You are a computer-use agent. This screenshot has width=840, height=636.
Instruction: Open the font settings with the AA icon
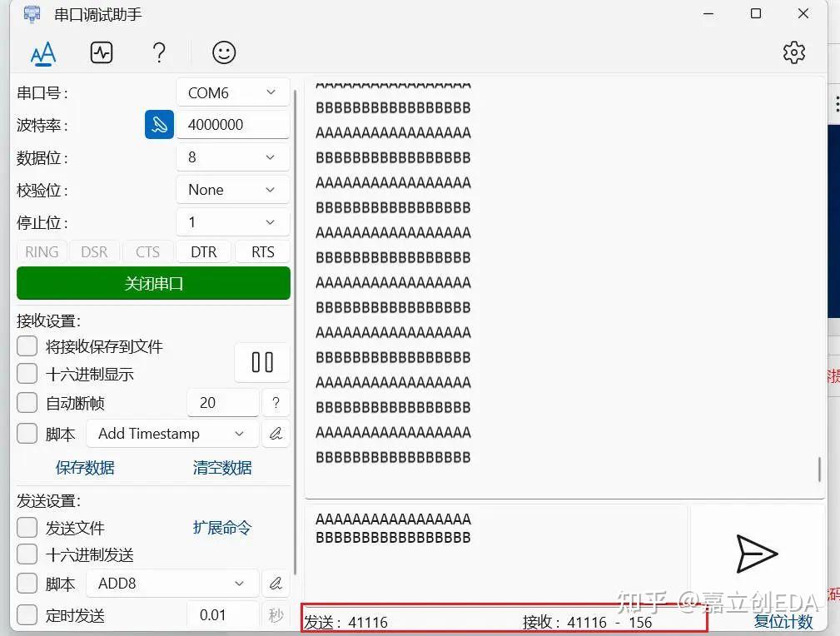[42, 52]
